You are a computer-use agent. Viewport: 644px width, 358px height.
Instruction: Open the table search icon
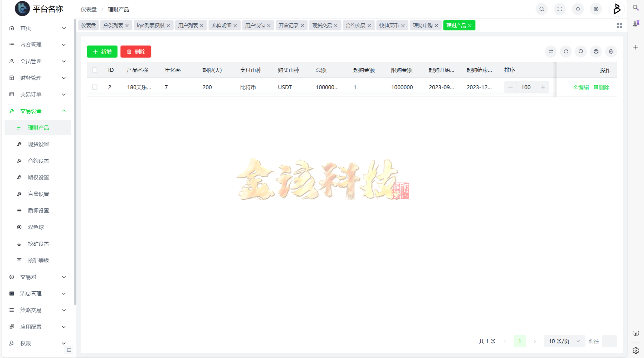tap(581, 51)
